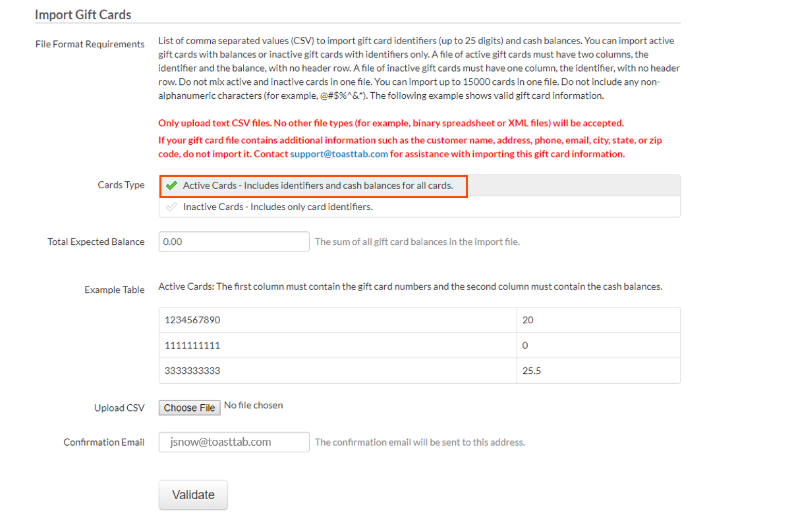The width and height of the screenshot is (794, 532).
Task: Focus the Total Expected Balance field
Action: 234,242
